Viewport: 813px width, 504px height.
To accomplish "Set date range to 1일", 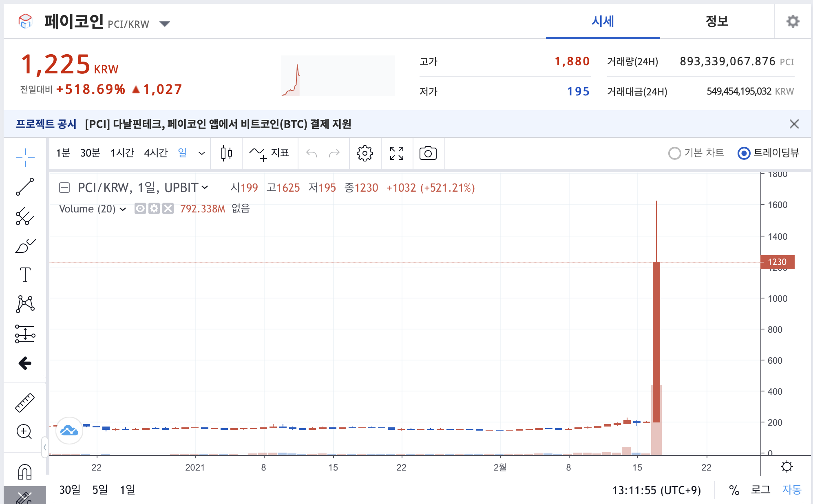I will click(127, 490).
